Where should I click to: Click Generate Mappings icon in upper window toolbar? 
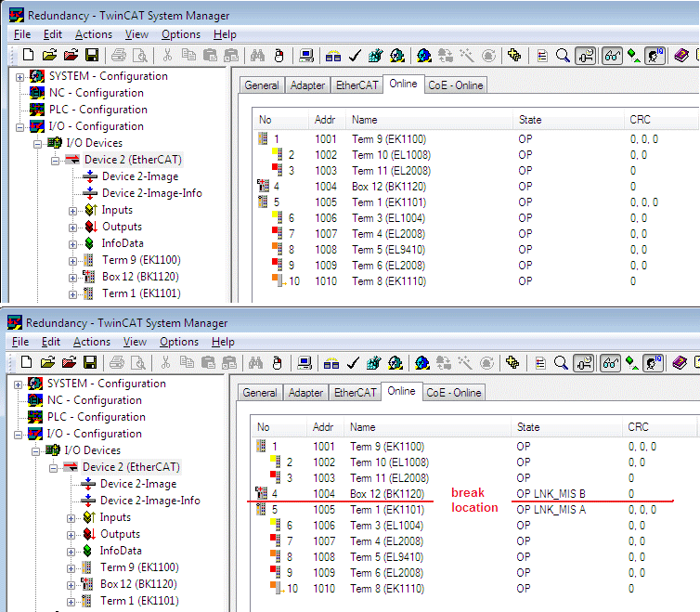pos(333,56)
